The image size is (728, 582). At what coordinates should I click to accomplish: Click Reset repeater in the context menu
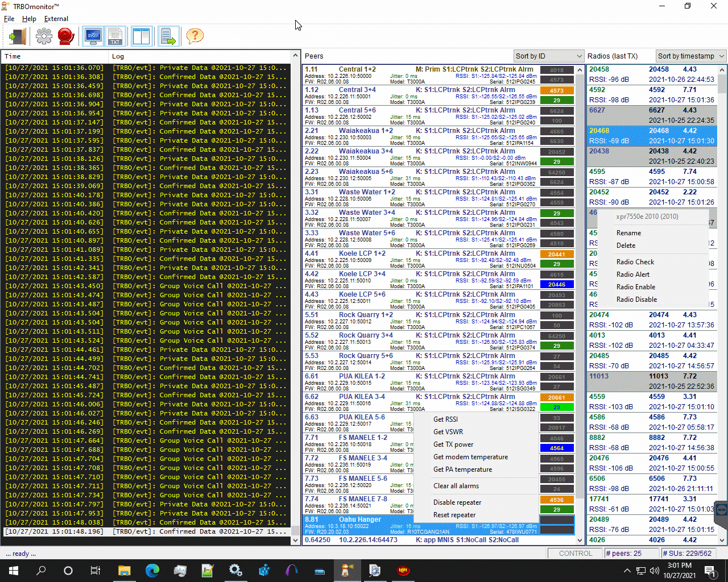(454, 515)
